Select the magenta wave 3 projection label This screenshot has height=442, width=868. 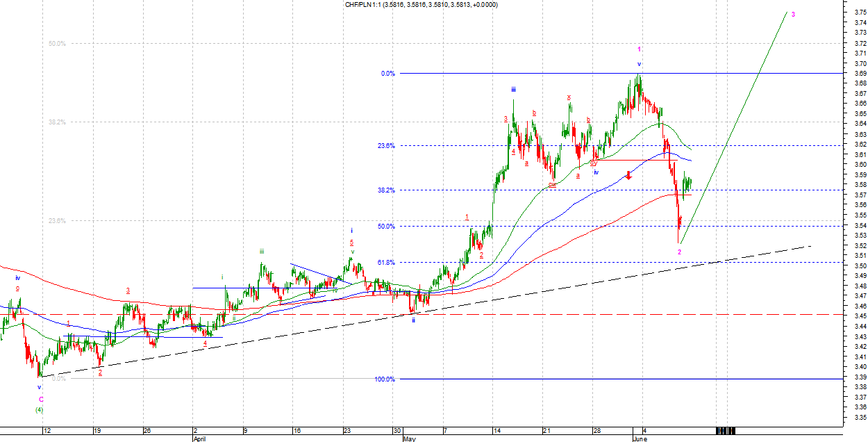click(x=794, y=14)
